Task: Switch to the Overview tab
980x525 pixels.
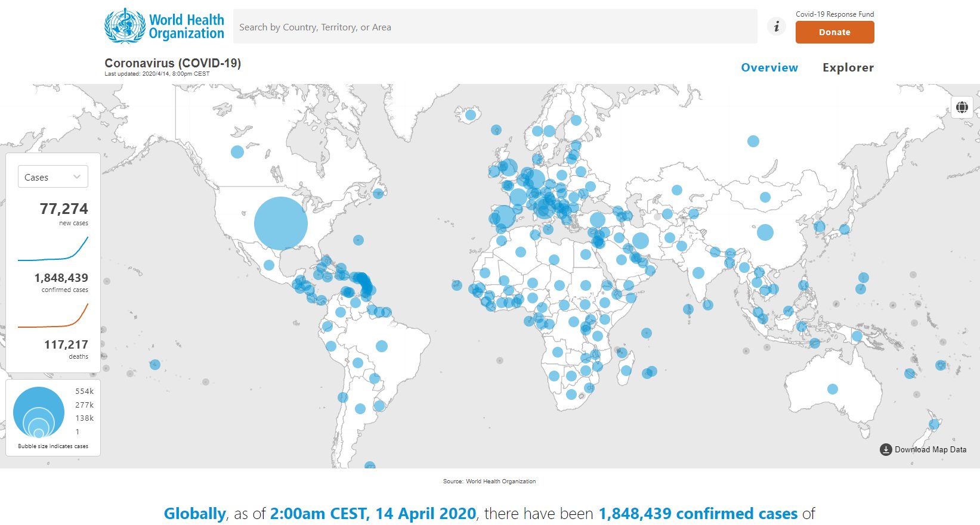Action: click(769, 67)
